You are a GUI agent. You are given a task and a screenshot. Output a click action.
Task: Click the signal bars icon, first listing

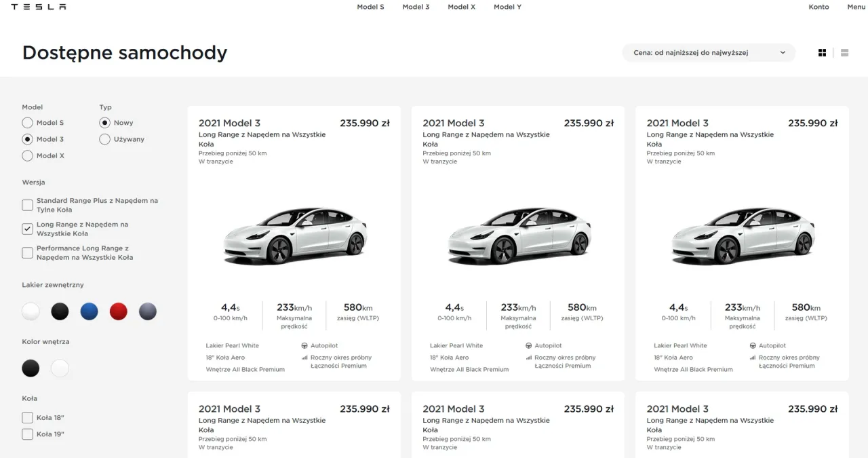pos(304,357)
